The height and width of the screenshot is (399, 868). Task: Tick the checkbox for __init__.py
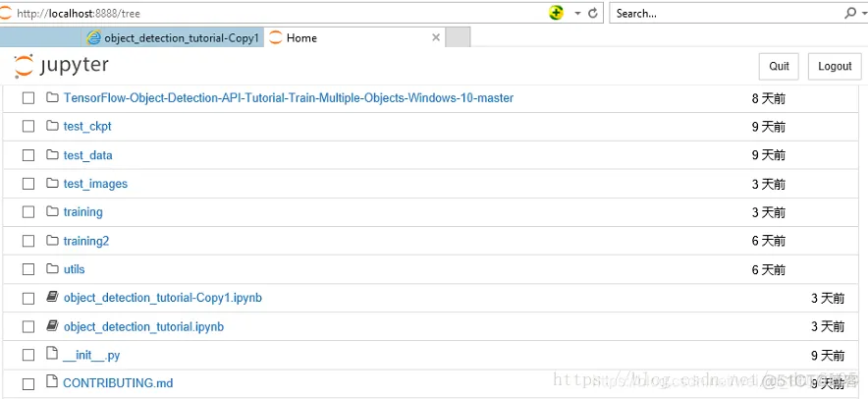click(x=28, y=355)
